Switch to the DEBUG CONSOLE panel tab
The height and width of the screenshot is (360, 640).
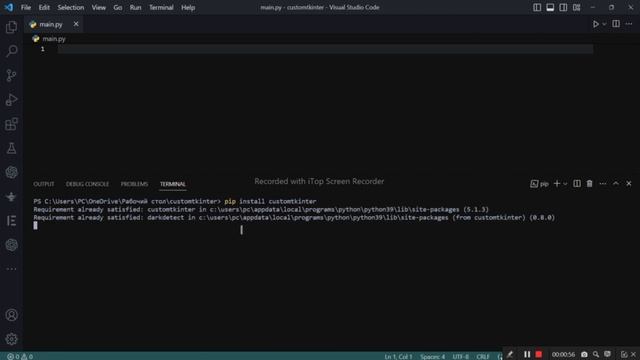[87, 184]
